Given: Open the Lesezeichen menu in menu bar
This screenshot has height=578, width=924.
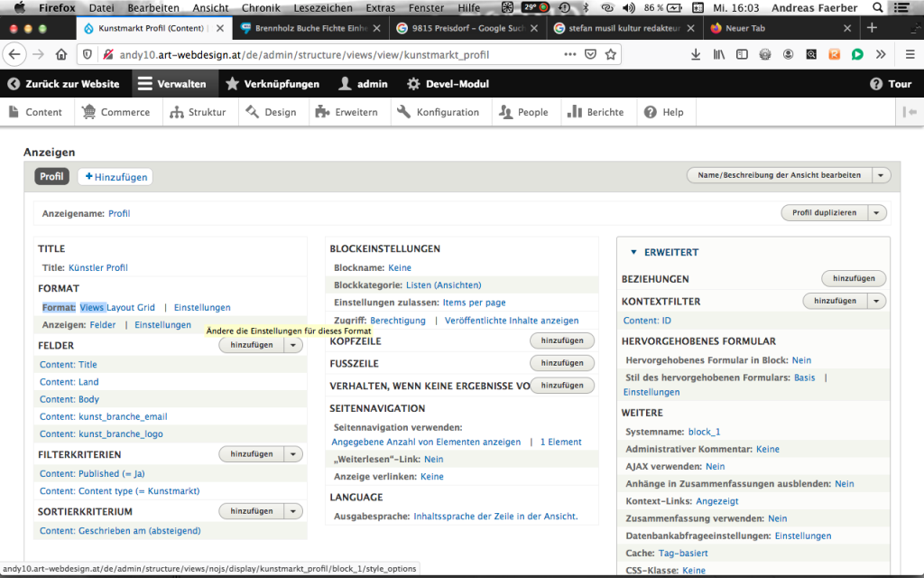Looking at the screenshot, I should (x=323, y=8).
